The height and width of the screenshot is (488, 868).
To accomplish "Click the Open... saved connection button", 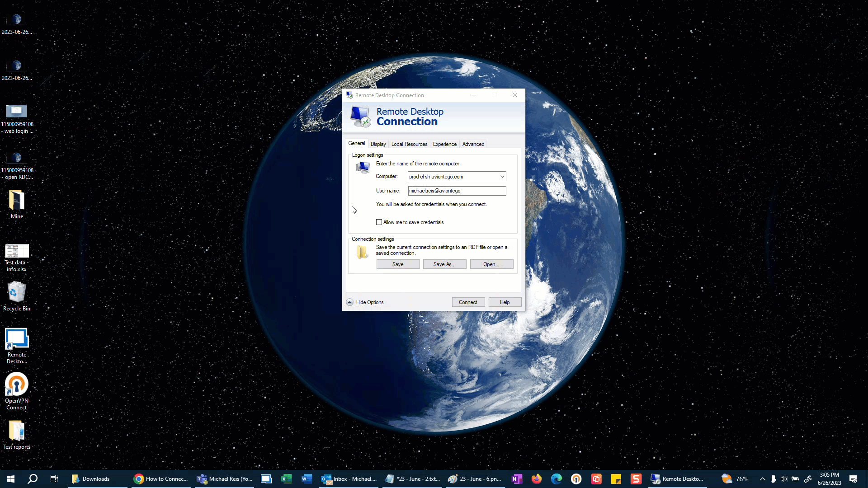I will (x=491, y=264).
